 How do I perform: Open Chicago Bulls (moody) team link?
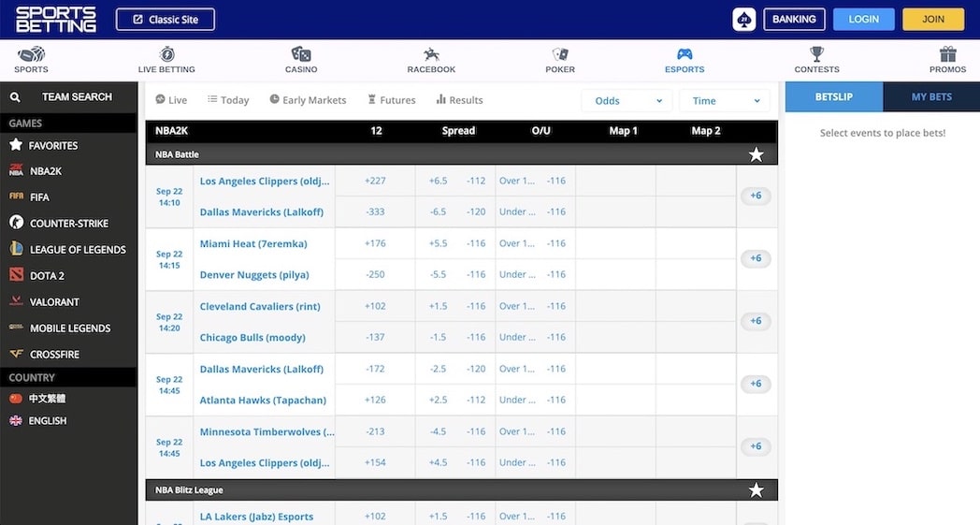tap(252, 338)
